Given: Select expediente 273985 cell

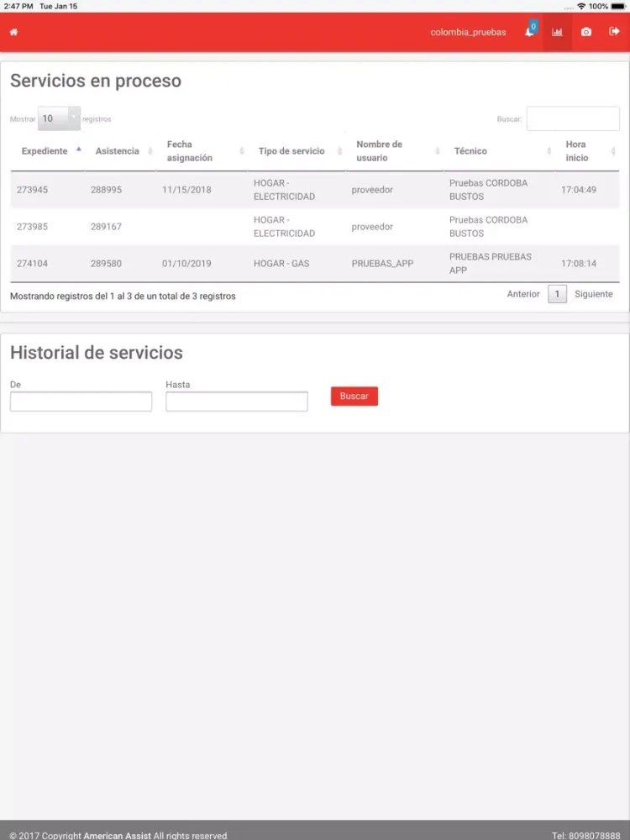Looking at the screenshot, I should (x=32, y=227).
